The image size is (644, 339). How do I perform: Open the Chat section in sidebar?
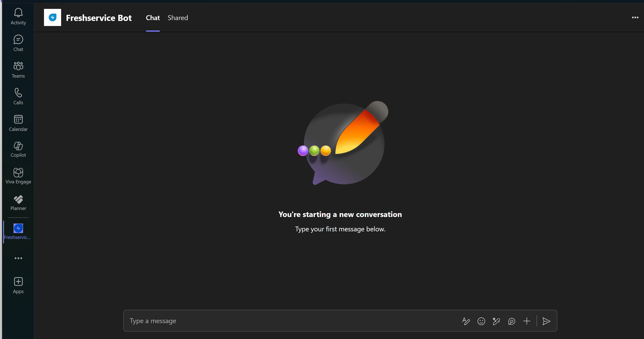click(18, 43)
